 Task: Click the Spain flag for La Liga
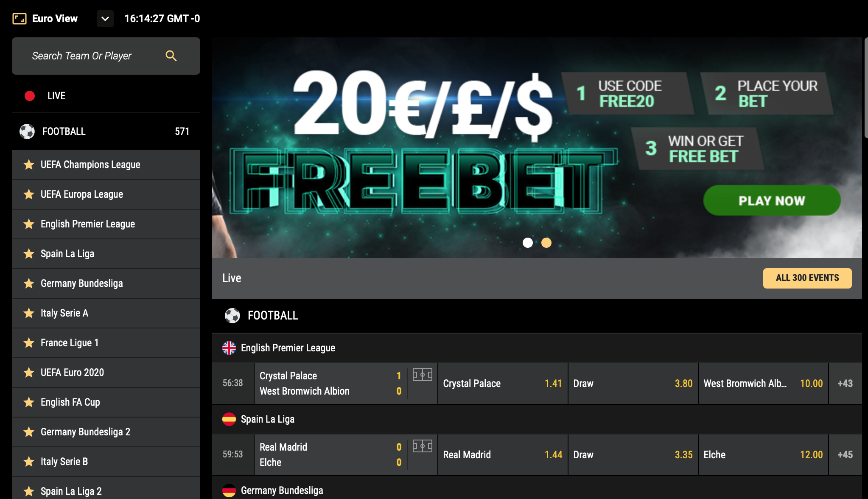(229, 419)
